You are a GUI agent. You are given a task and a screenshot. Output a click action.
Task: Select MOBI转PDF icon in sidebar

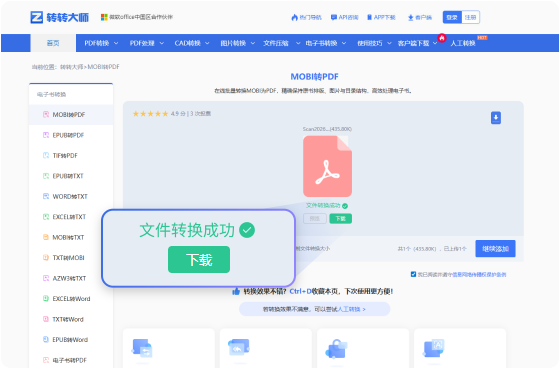(46, 115)
